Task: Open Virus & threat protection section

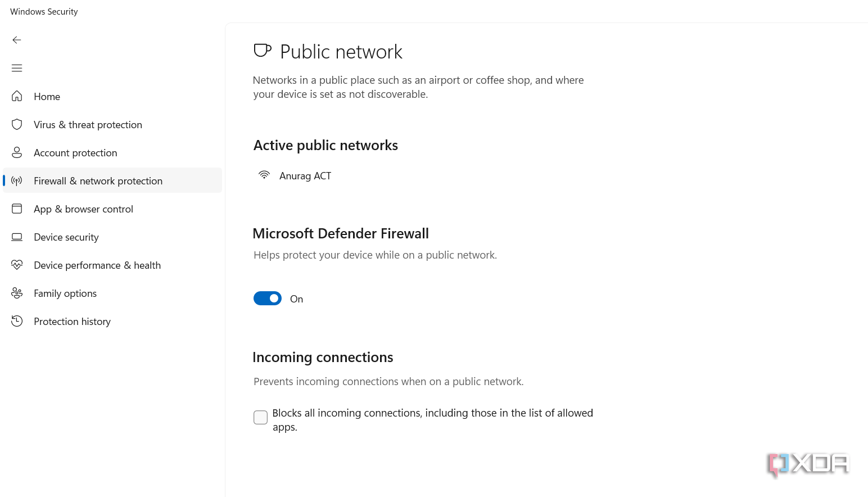Action: click(x=112, y=124)
